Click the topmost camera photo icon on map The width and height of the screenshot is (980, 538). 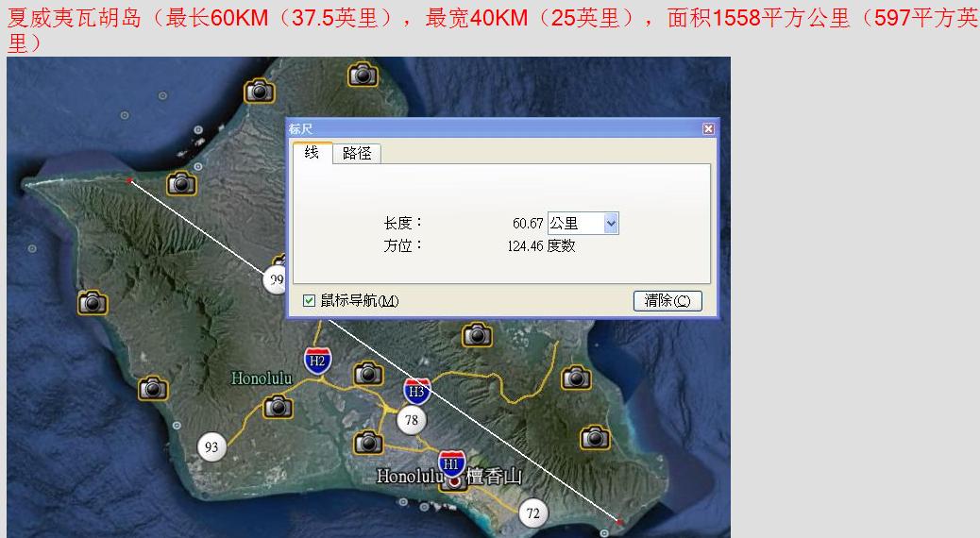click(363, 74)
